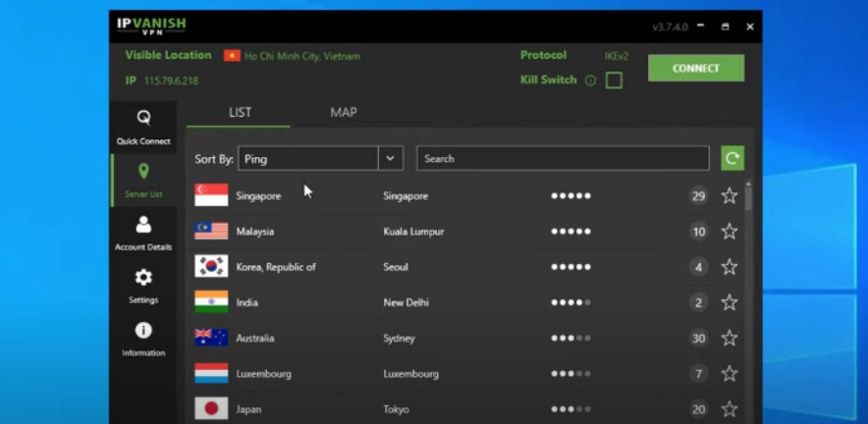Favorite the Malaysia server with its star
The height and width of the screenshot is (424, 868).
pyautogui.click(x=730, y=232)
